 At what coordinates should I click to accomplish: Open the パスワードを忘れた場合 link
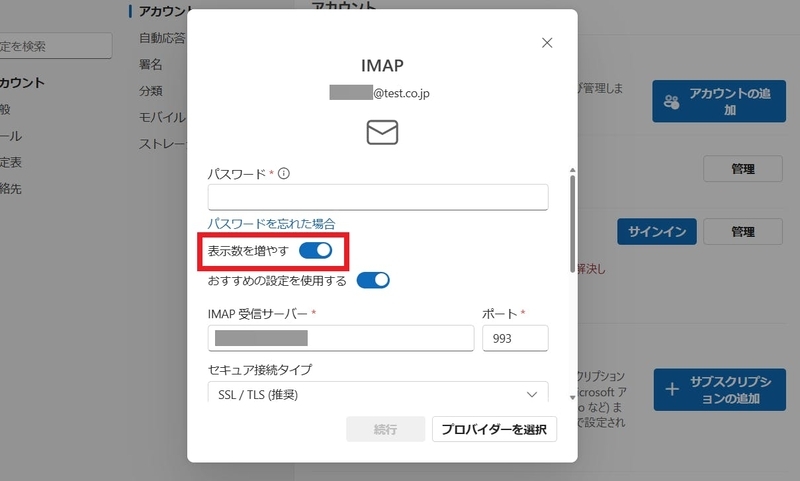pyautogui.click(x=271, y=223)
